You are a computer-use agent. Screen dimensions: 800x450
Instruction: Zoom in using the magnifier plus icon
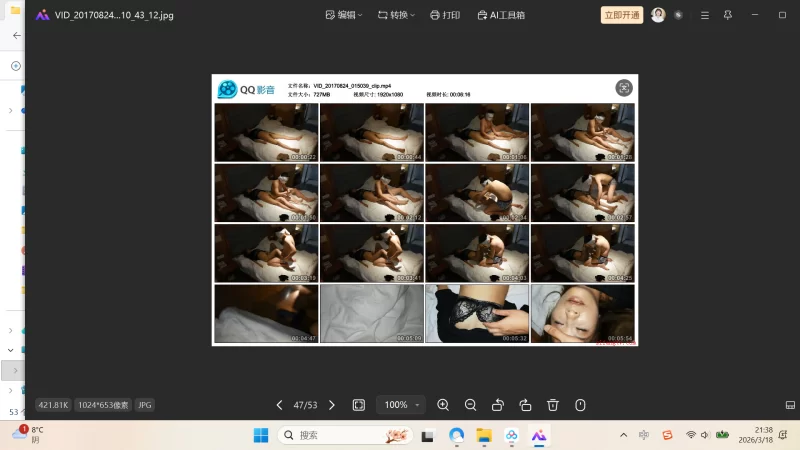(443, 405)
